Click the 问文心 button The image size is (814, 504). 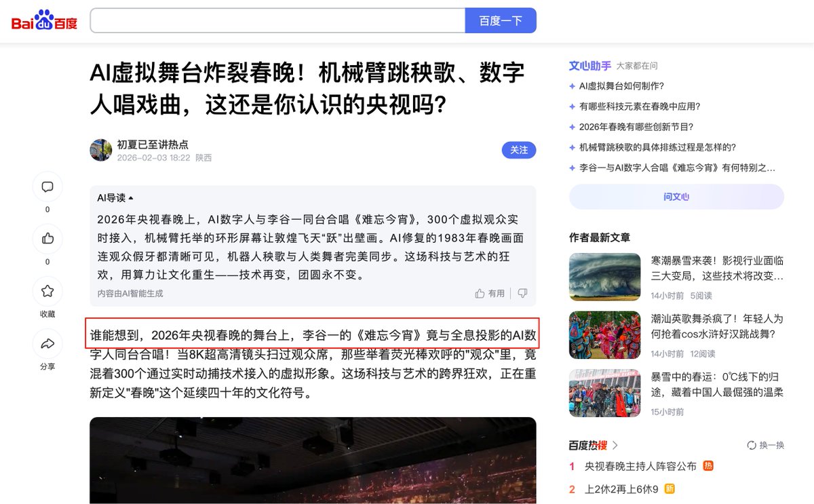coord(676,197)
